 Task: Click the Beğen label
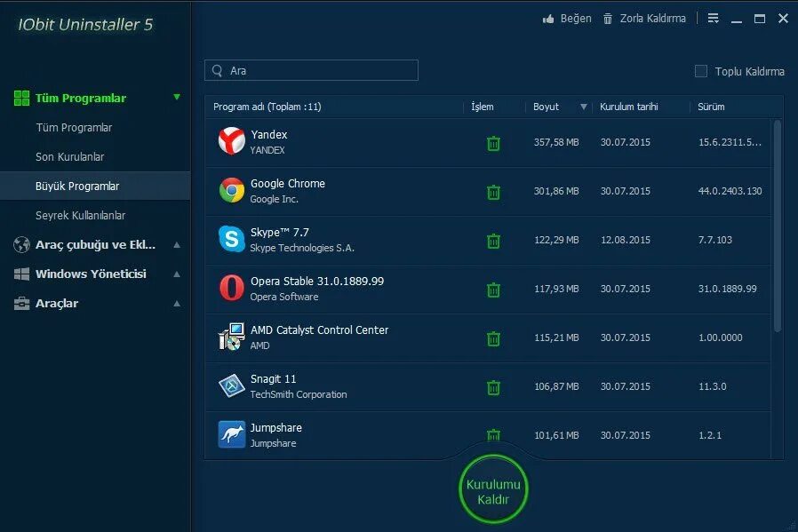[x=576, y=19]
